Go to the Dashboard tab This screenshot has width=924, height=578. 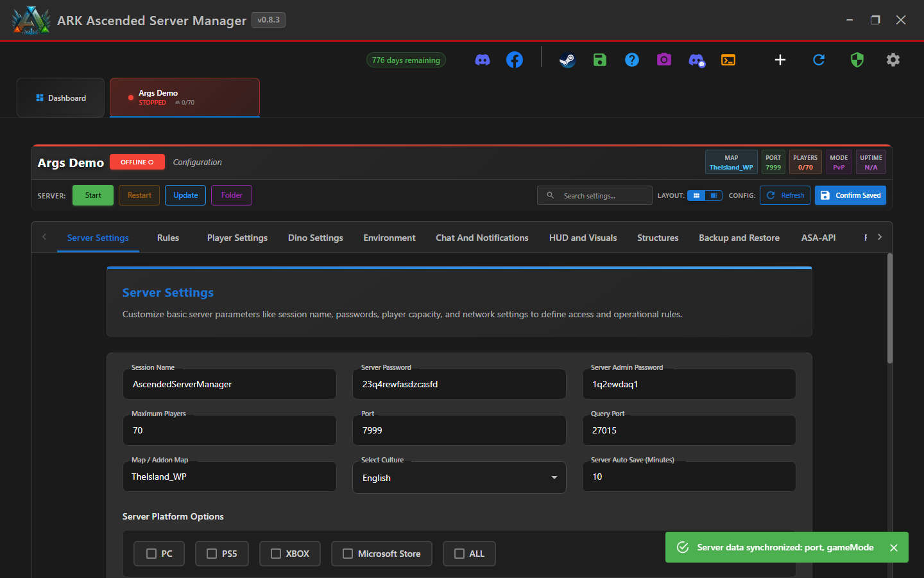point(61,98)
